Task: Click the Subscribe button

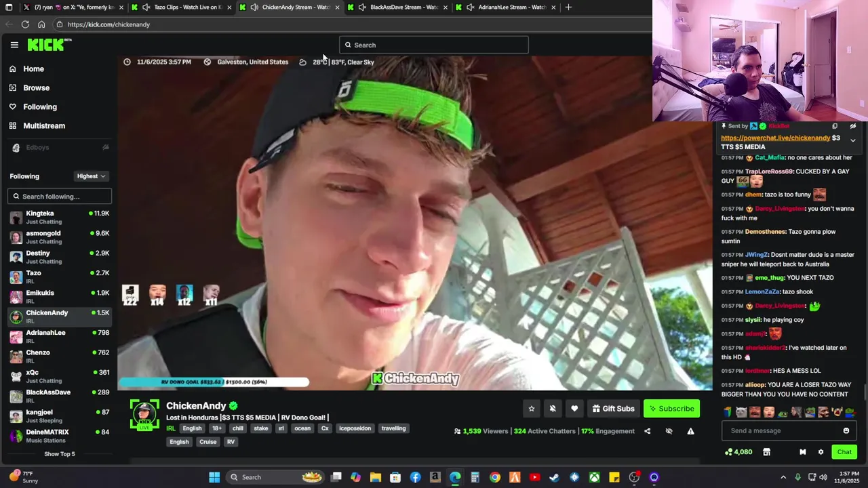Action: coord(671,409)
